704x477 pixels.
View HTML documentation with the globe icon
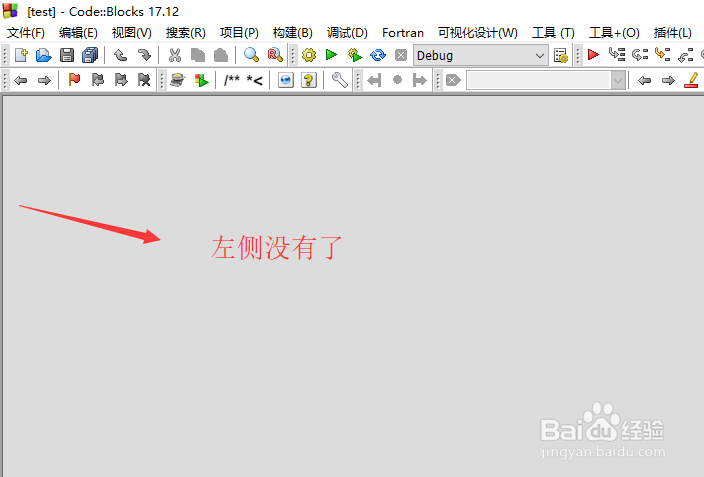pyautogui.click(x=286, y=80)
